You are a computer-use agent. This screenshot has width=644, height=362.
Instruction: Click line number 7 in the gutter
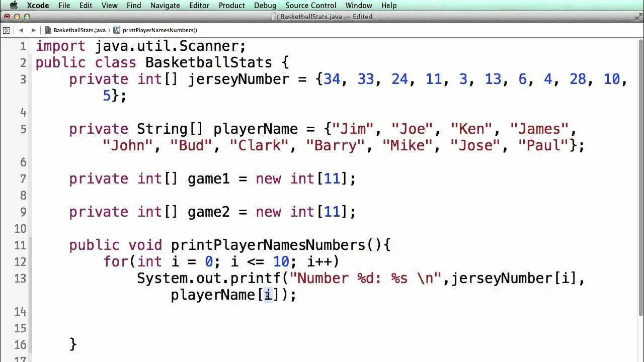pyautogui.click(x=23, y=179)
